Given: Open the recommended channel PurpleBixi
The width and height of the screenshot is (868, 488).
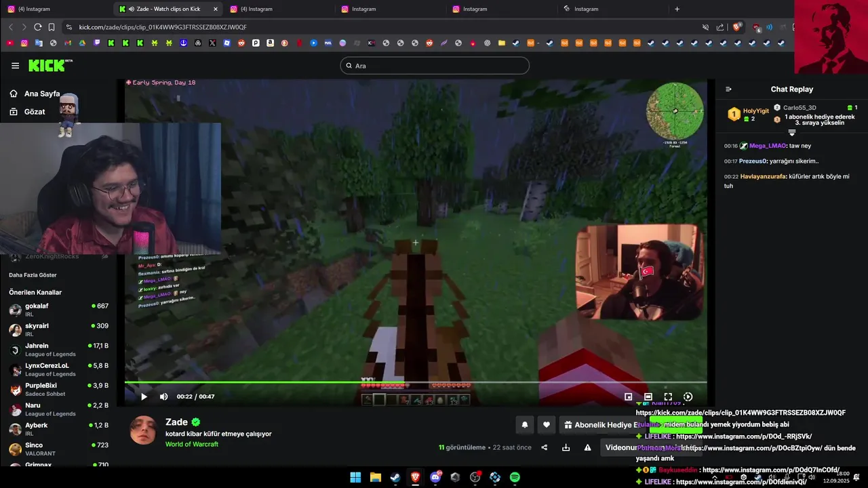Looking at the screenshot, I should click(58, 389).
